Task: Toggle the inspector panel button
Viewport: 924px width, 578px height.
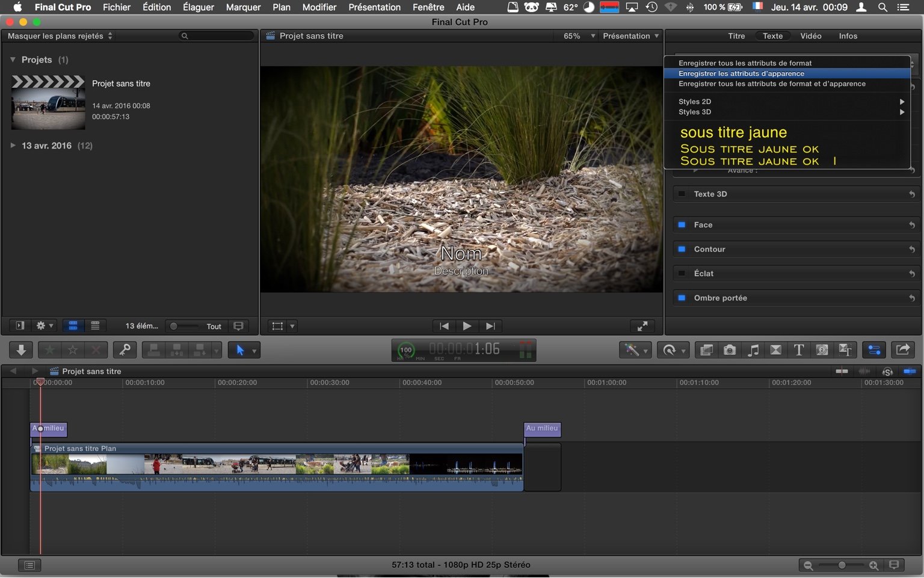Action: tap(874, 350)
